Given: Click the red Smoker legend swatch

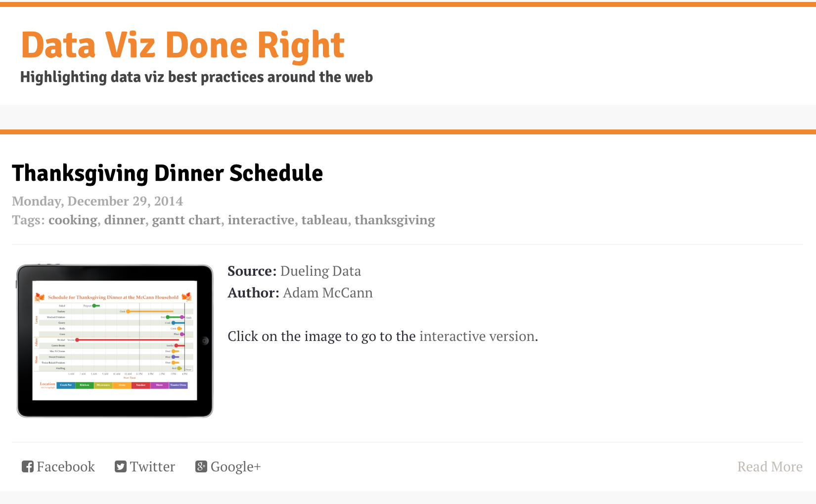Looking at the screenshot, I should pos(141,385).
